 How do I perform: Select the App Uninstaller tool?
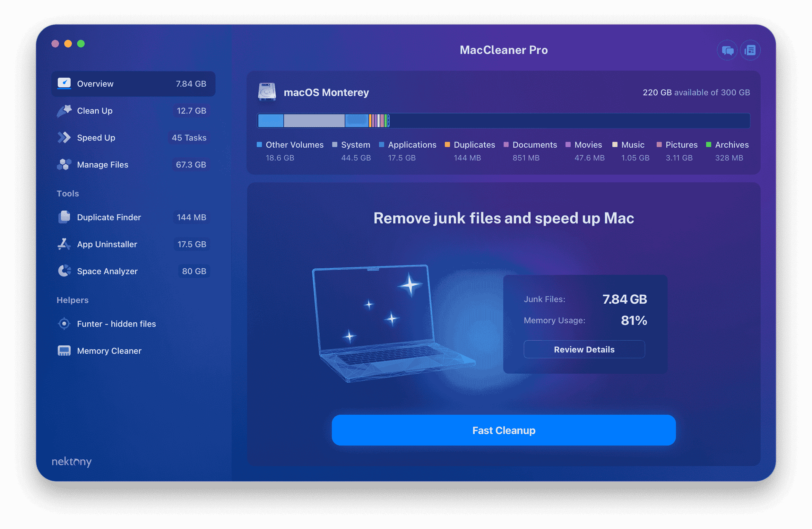(x=107, y=244)
